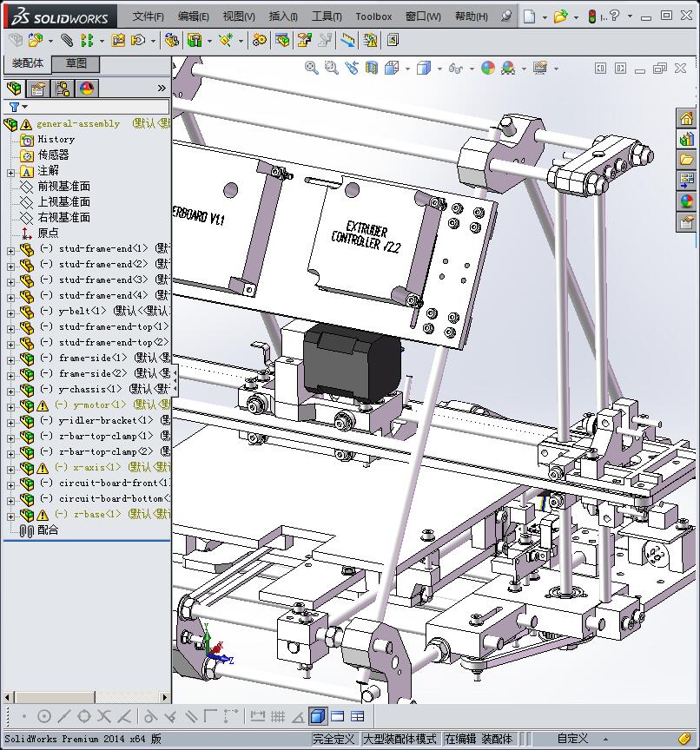The image size is (700, 750).
Task: Open the FeatureManager design tree tab
Action: click(13, 89)
